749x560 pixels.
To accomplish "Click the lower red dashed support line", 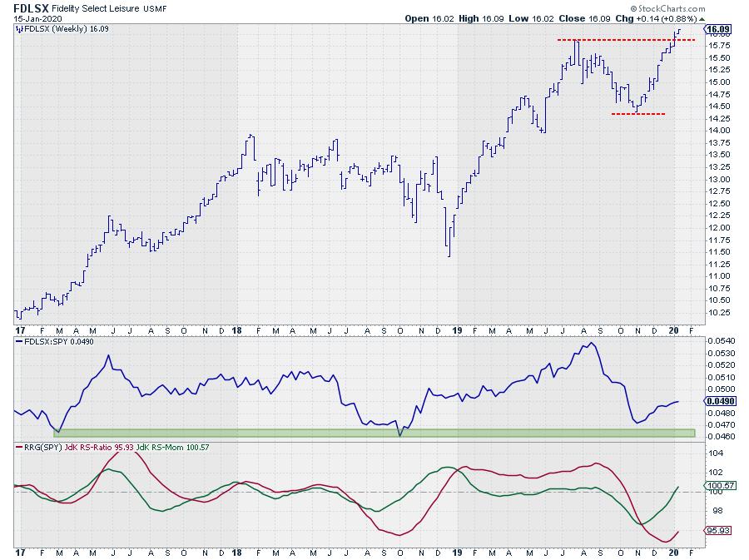I will coord(638,114).
